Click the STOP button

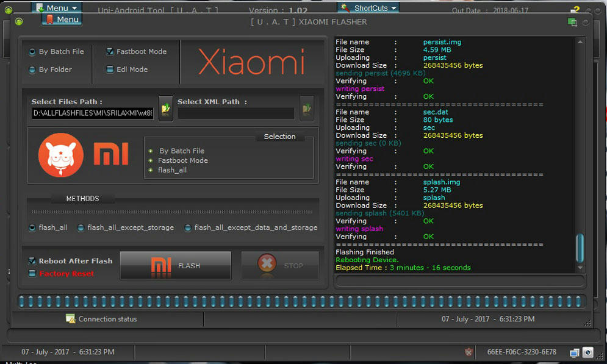280,265
